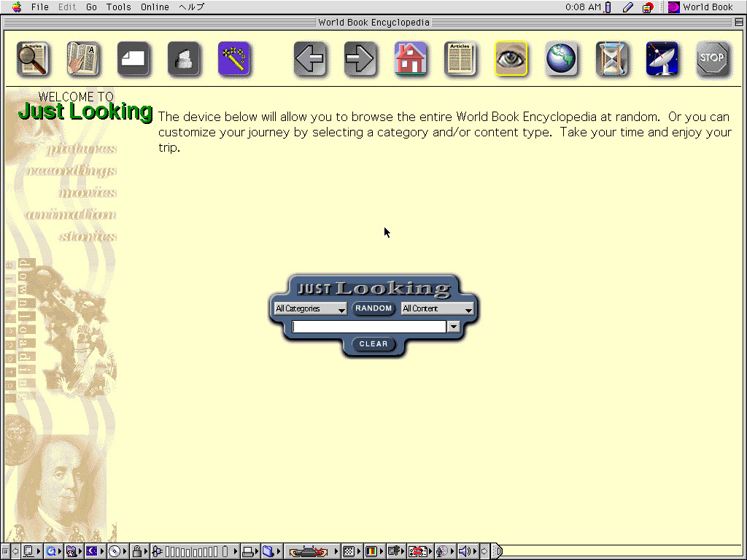Click the STOP sign icon
The image size is (747, 560).
pos(712,59)
